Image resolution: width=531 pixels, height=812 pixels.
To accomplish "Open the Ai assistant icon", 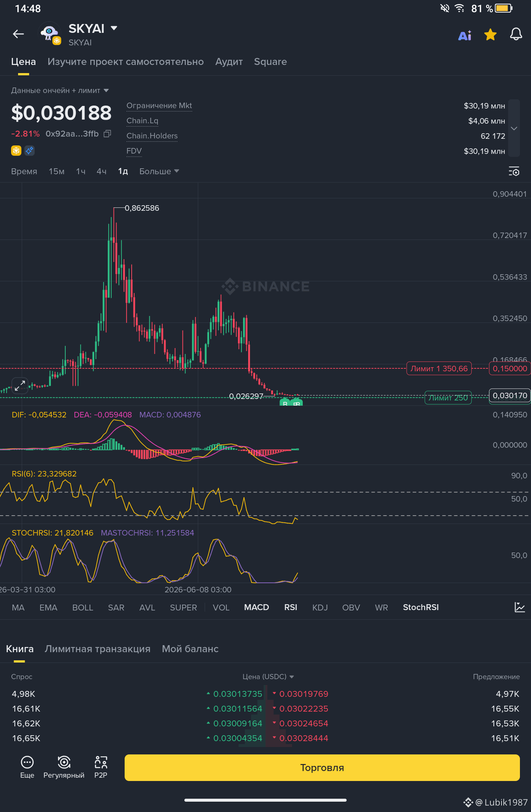I will 465,35.
